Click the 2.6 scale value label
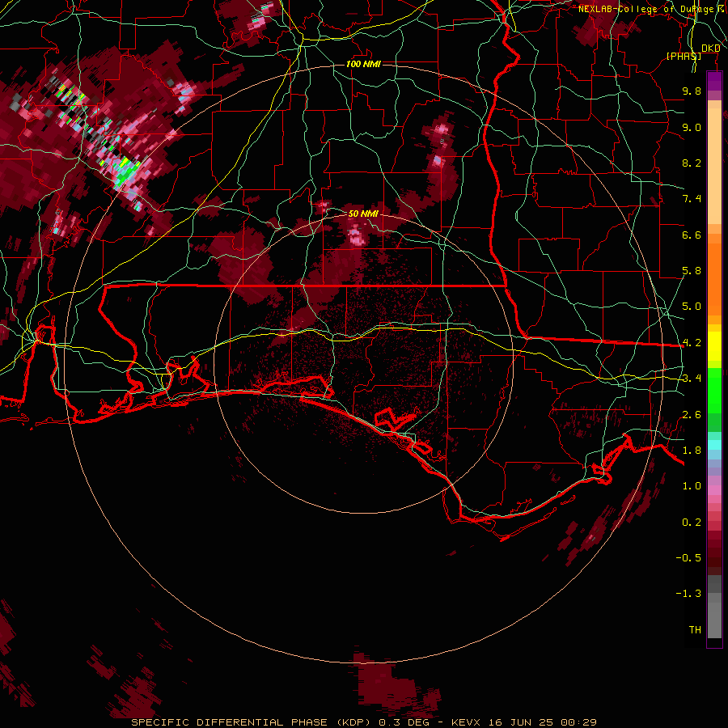 click(x=692, y=415)
